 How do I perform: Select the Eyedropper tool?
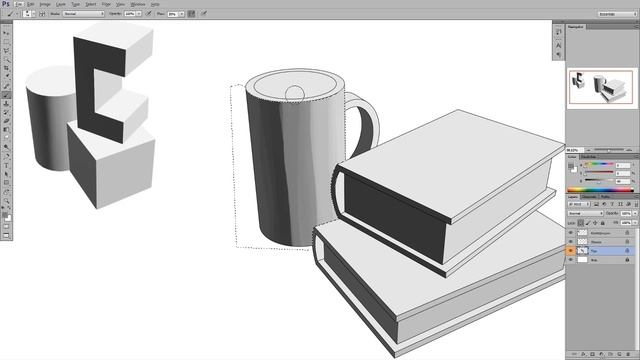[6, 77]
